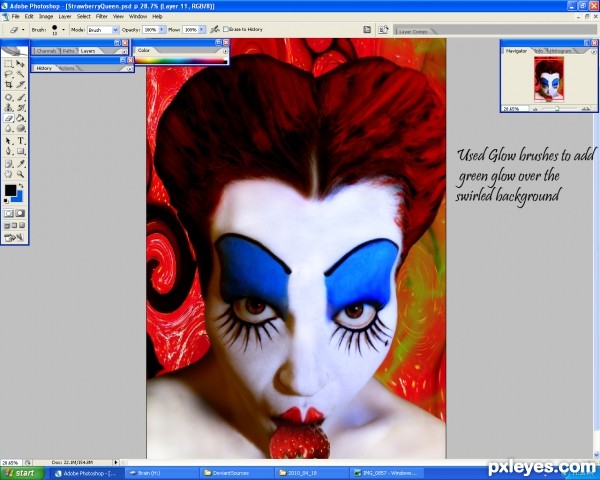The image size is (600, 480).
Task: Click Jump to ImageReady button
Action: 14,238
